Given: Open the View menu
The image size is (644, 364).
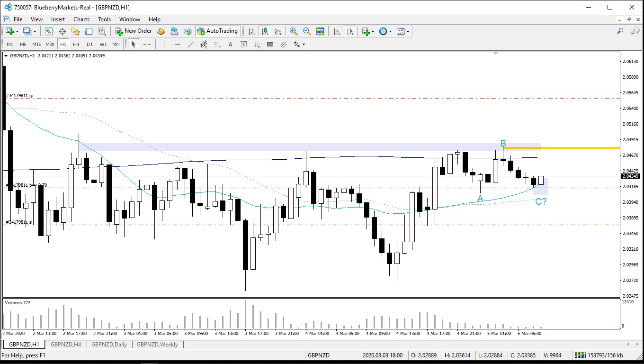Looking at the screenshot, I should coord(36,19).
